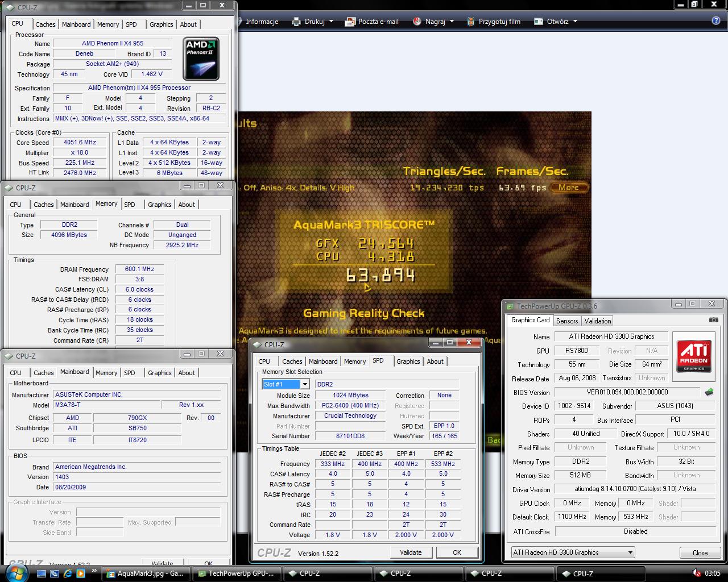Screen dimensions: 728x582
Task: Switch to TechPowerUp GPU-Z taskbar button
Action: click(x=237, y=573)
